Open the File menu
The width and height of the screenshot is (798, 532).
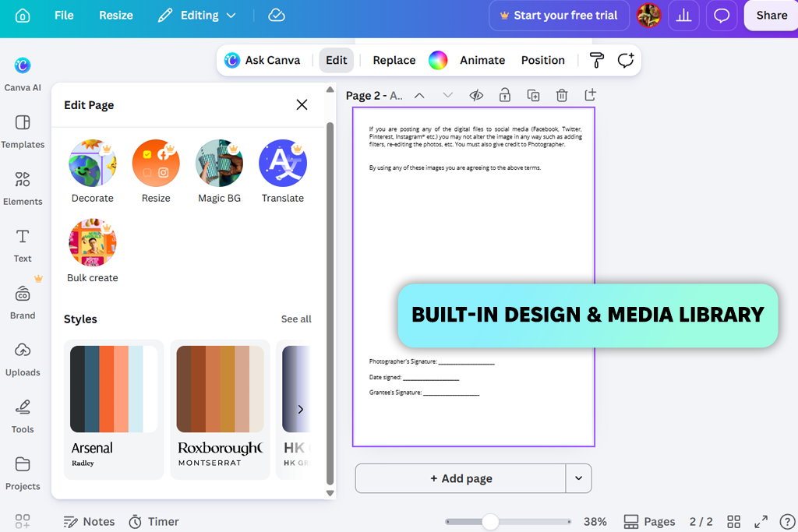coord(64,16)
